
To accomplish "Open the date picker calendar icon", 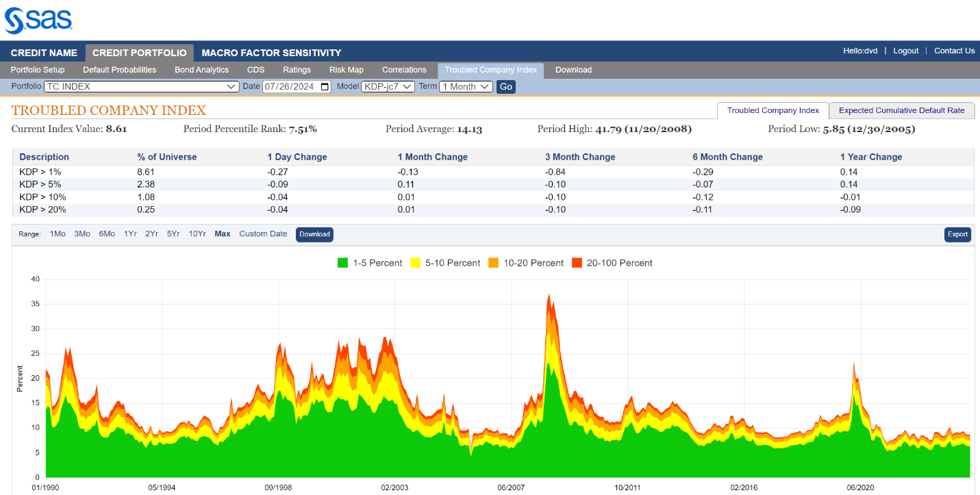I will 325,87.
